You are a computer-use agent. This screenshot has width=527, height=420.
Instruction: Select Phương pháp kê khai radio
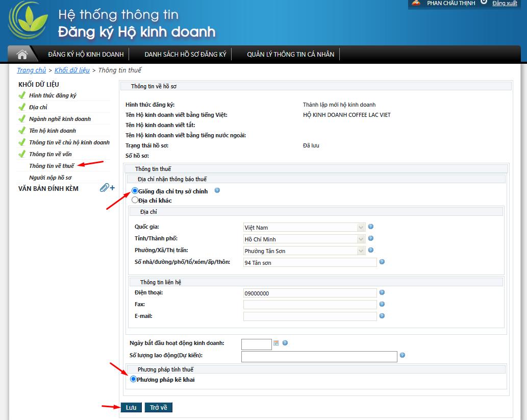pos(133,379)
